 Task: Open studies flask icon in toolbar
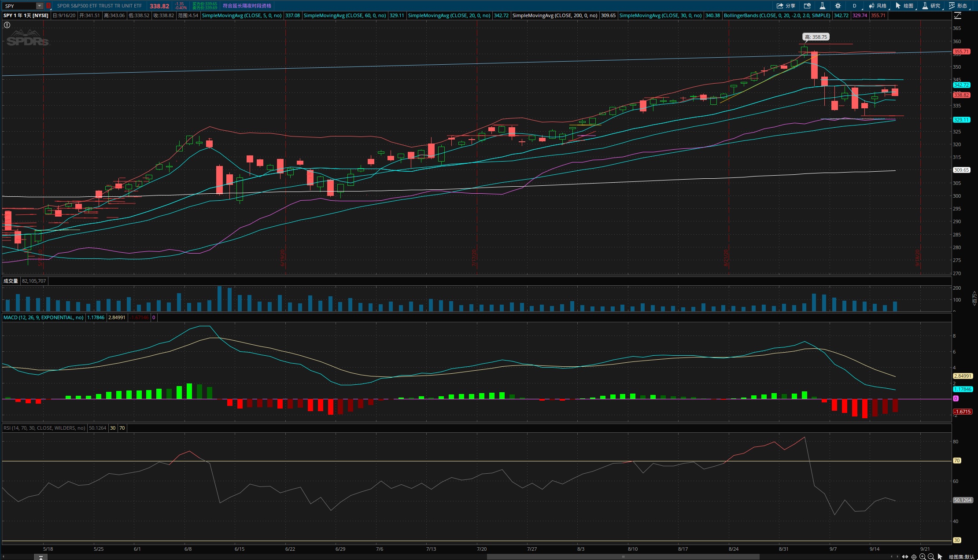click(x=822, y=6)
